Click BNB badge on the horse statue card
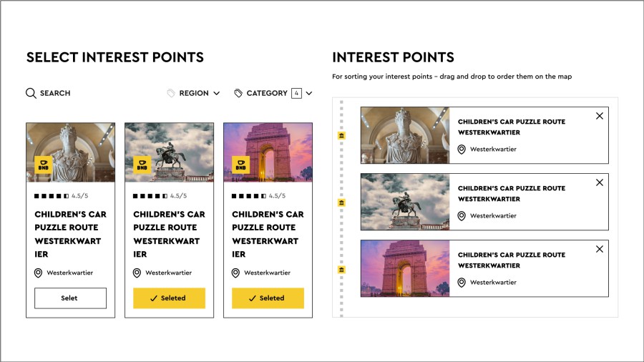644x362 pixels. pos(142,165)
